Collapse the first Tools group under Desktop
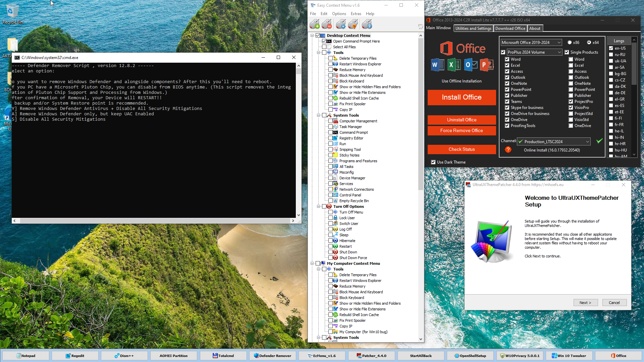 [x=318, y=53]
